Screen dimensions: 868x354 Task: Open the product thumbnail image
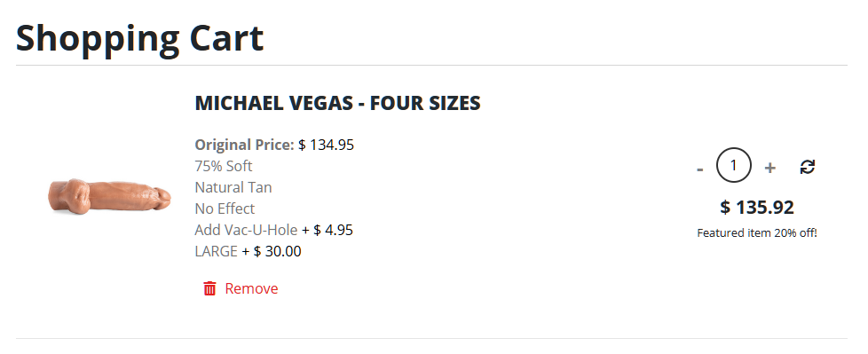pyautogui.click(x=109, y=196)
